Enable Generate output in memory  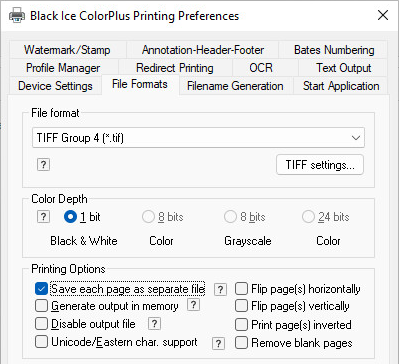[41, 306]
